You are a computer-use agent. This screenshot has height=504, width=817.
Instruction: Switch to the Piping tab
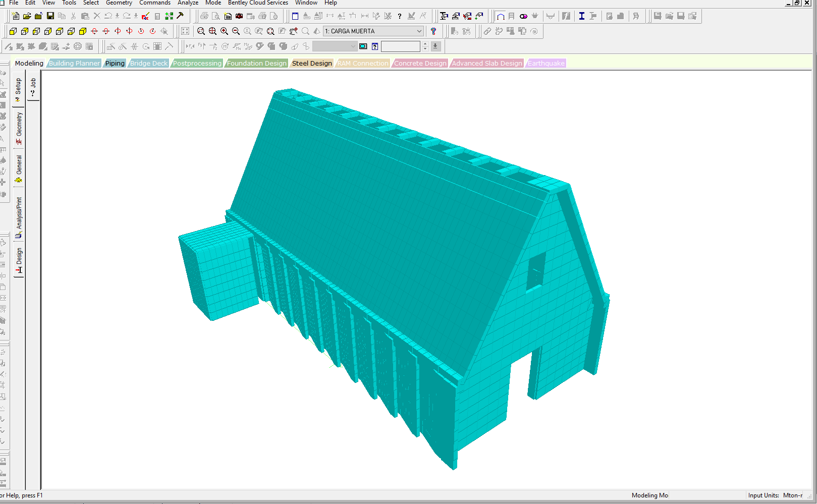click(115, 63)
